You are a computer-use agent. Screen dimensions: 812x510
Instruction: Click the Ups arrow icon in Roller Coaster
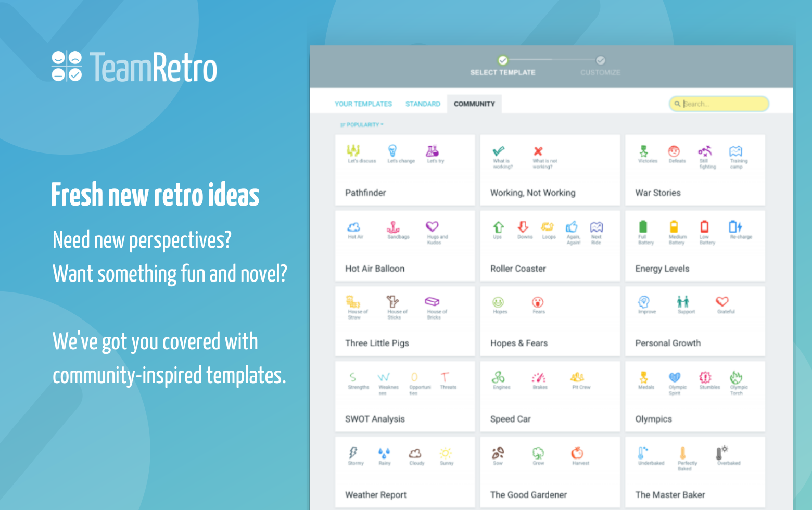[x=499, y=227]
